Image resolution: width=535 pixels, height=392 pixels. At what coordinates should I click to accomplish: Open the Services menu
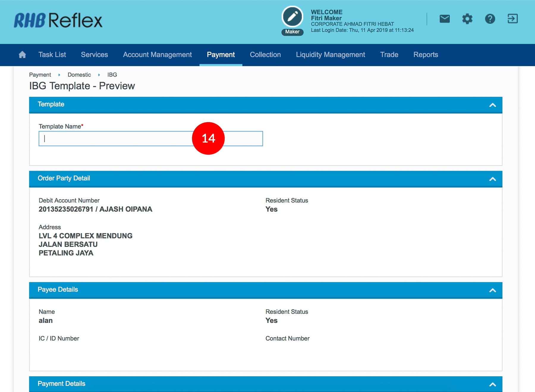tap(94, 55)
